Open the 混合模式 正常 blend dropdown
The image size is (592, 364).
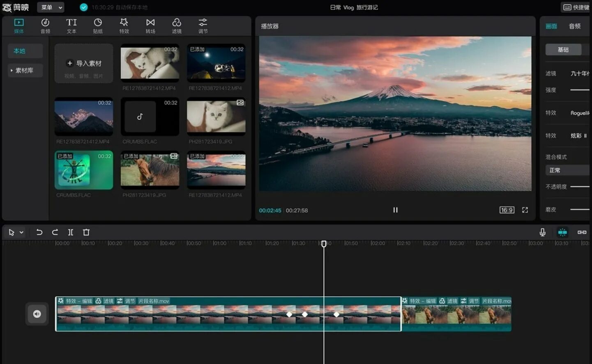(567, 170)
